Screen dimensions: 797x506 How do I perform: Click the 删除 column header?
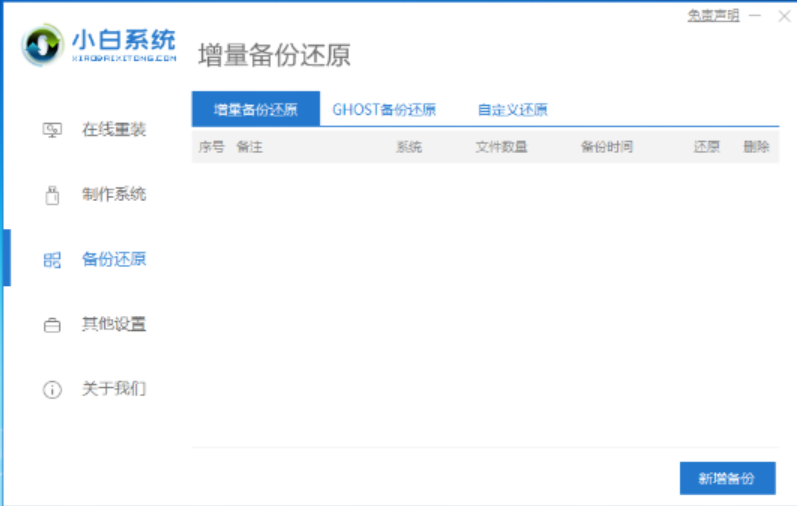[x=756, y=147]
